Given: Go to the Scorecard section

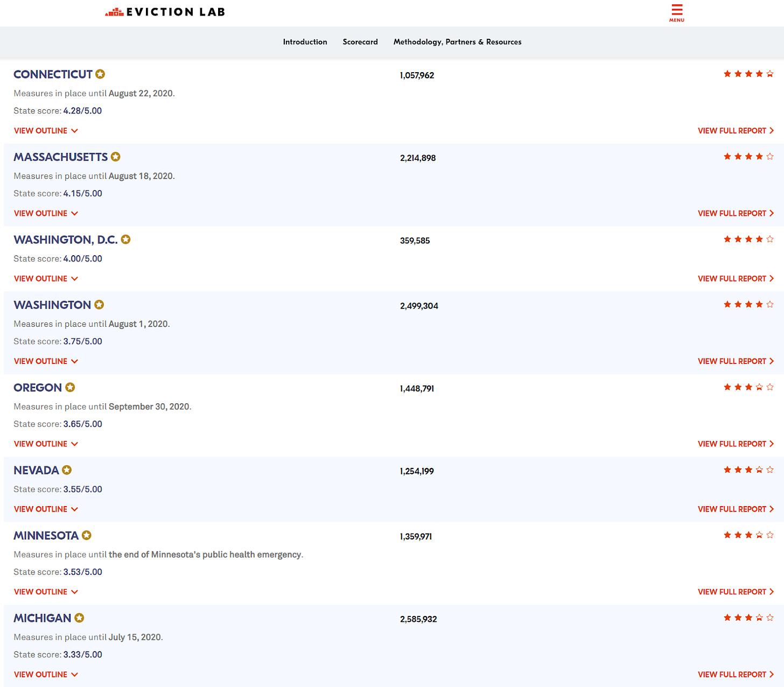Looking at the screenshot, I should point(360,42).
